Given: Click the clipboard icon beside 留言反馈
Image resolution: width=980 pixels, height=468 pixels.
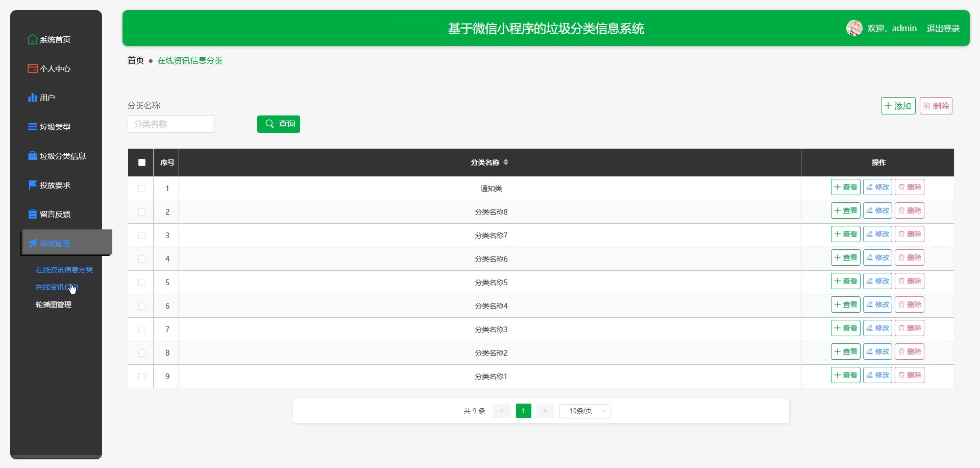Looking at the screenshot, I should (x=33, y=214).
